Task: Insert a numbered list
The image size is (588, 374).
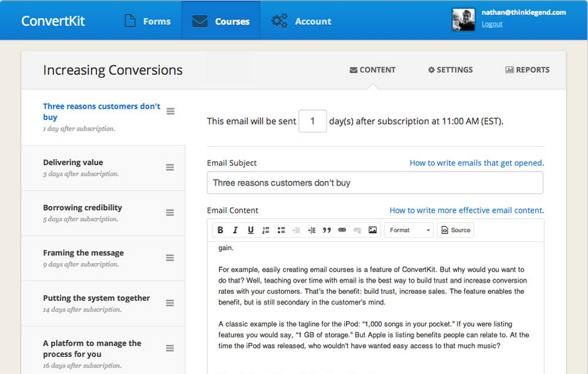Action: (266, 230)
